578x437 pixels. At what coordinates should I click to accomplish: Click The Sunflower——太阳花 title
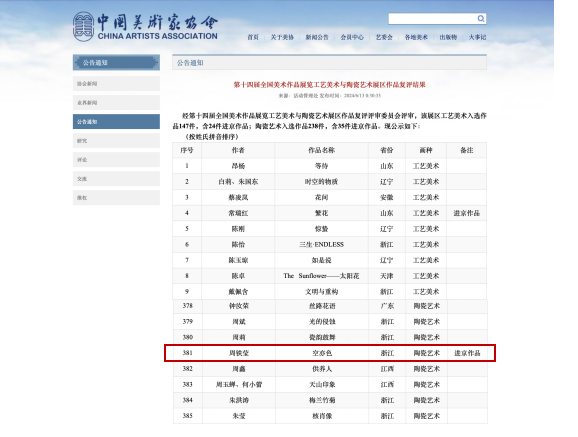tap(321, 276)
